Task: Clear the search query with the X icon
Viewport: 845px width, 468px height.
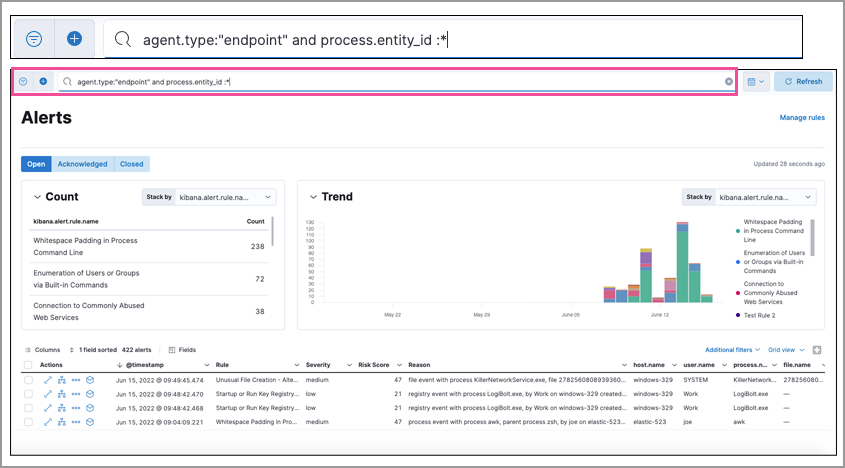Action: [x=729, y=81]
